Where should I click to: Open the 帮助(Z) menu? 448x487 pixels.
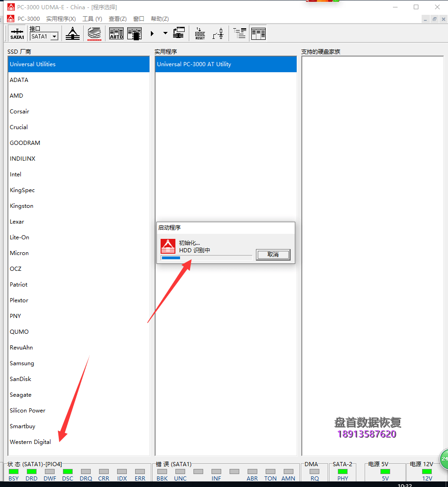(160, 19)
